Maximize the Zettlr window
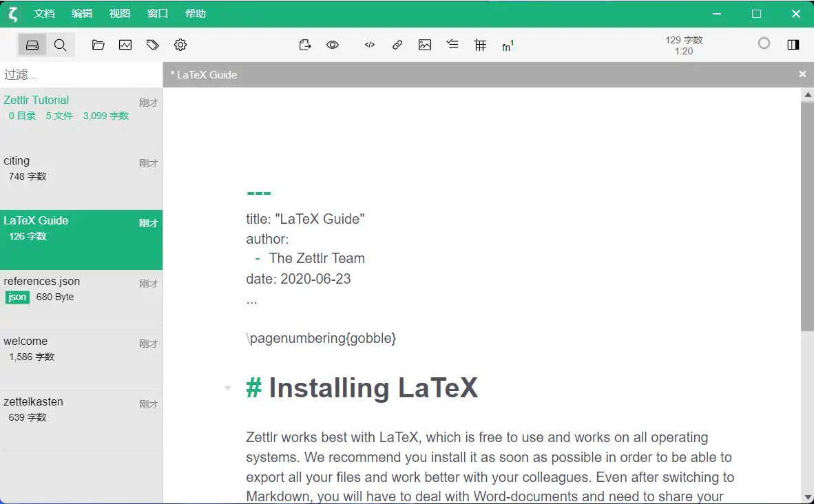Viewport: 814px width, 504px height. point(756,14)
